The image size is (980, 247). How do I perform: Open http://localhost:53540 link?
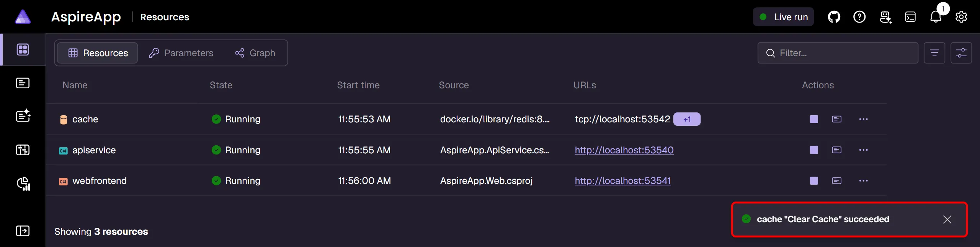pyautogui.click(x=624, y=150)
